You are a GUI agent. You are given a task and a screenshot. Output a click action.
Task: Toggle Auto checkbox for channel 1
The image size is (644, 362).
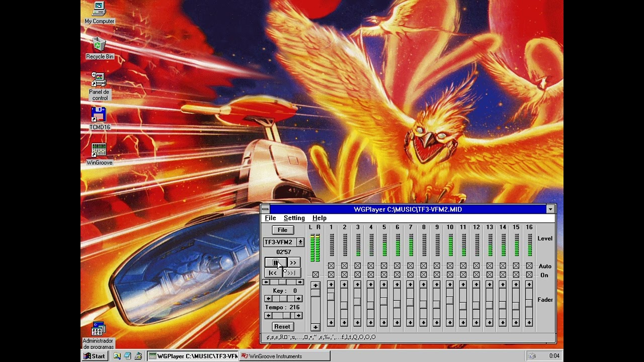(x=331, y=265)
